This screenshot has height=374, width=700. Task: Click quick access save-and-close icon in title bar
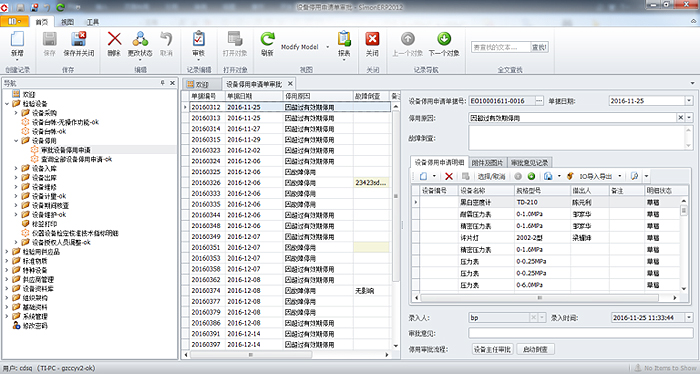click(34, 7)
